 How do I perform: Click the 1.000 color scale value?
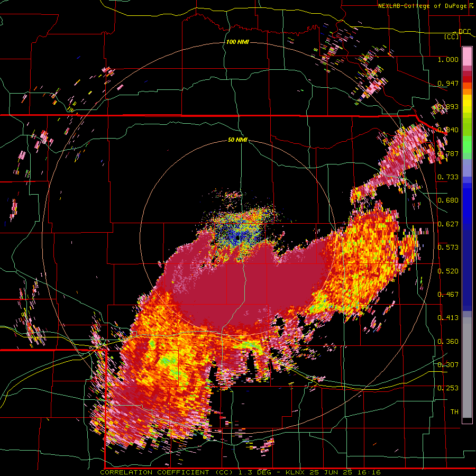click(x=448, y=59)
